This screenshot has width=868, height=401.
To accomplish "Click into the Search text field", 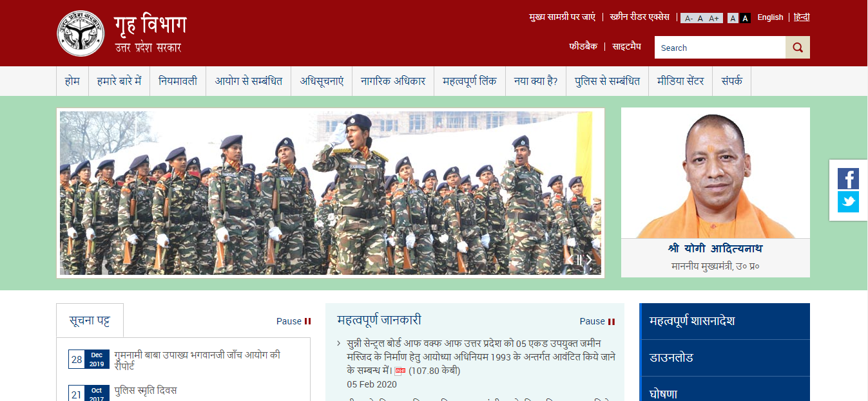I will (x=719, y=48).
